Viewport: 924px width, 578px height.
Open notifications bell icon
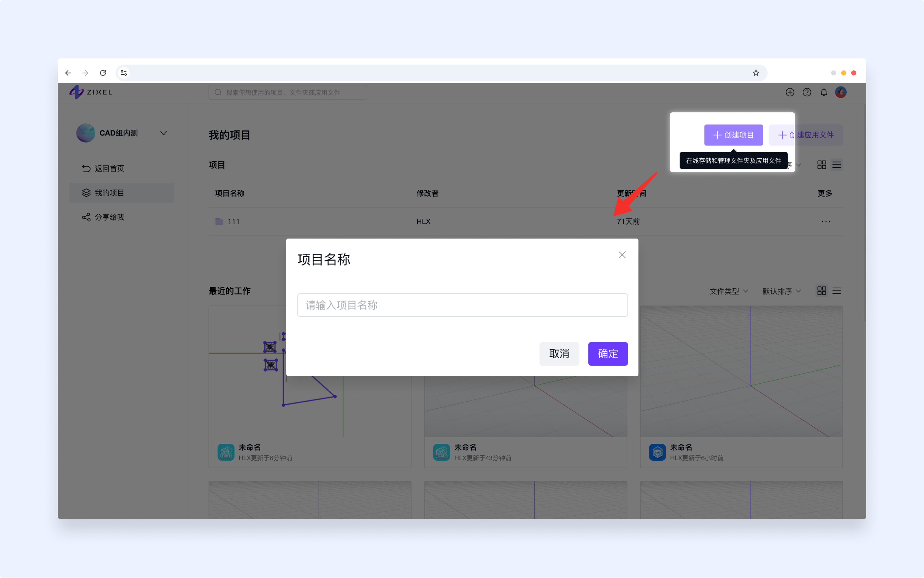(824, 92)
